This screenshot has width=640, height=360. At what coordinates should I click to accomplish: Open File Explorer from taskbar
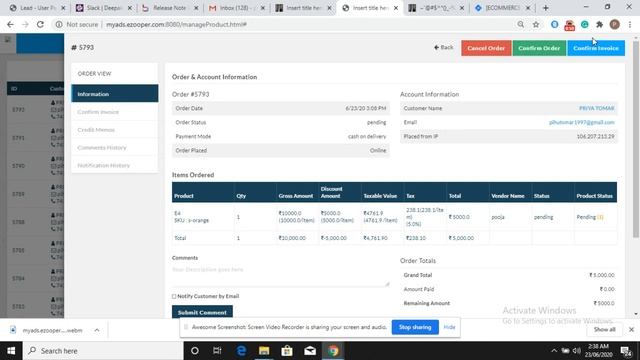tap(264, 351)
